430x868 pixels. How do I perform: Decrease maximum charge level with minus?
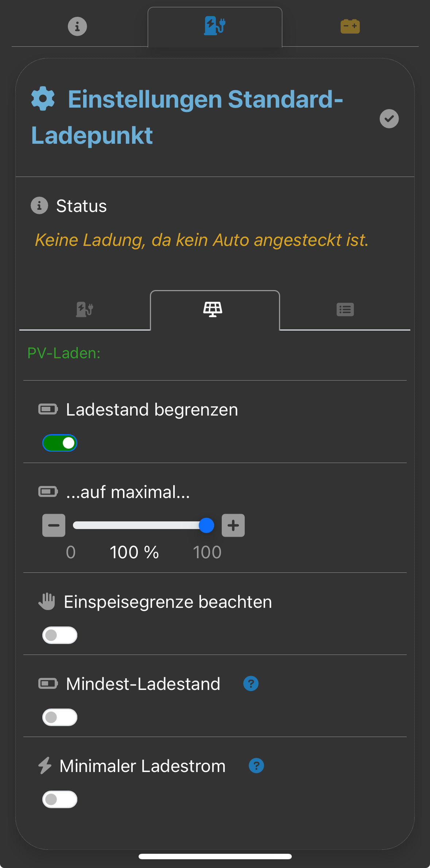pyautogui.click(x=54, y=525)
